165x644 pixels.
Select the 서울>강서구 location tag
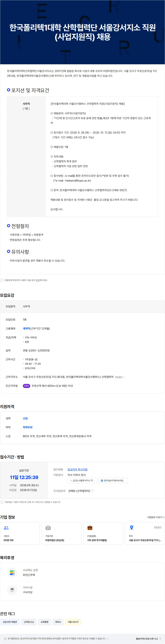[x=73, y=622]
